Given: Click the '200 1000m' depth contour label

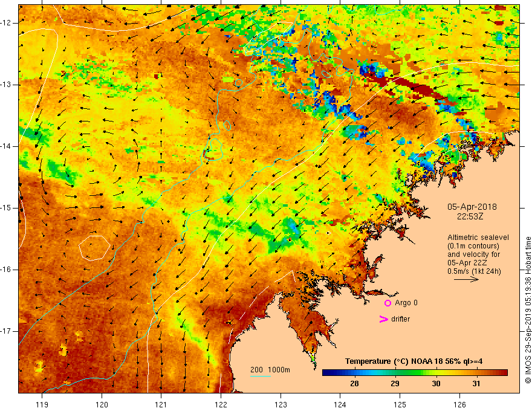Looking at the screenshot, I should (x=270, y=370).
